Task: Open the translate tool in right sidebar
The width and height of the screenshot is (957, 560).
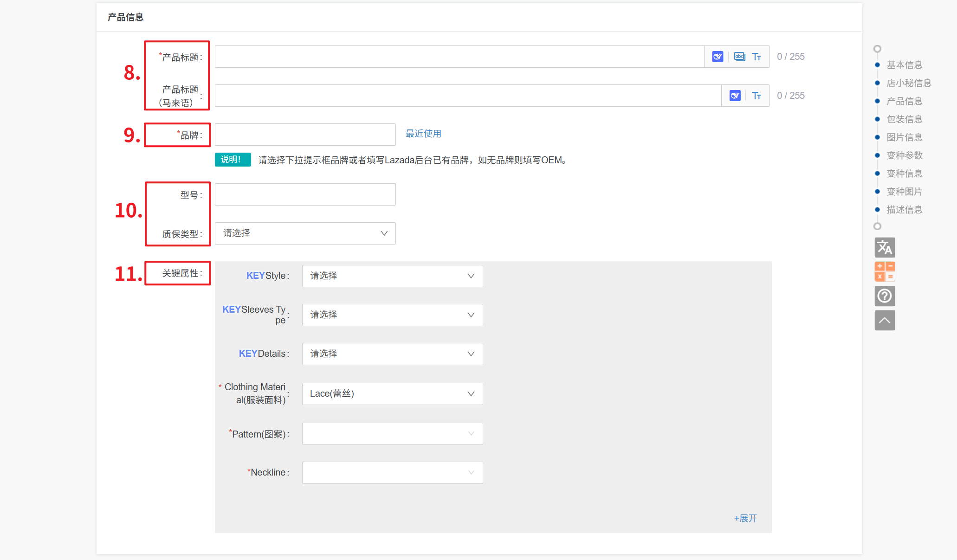Action: (885, 247)
